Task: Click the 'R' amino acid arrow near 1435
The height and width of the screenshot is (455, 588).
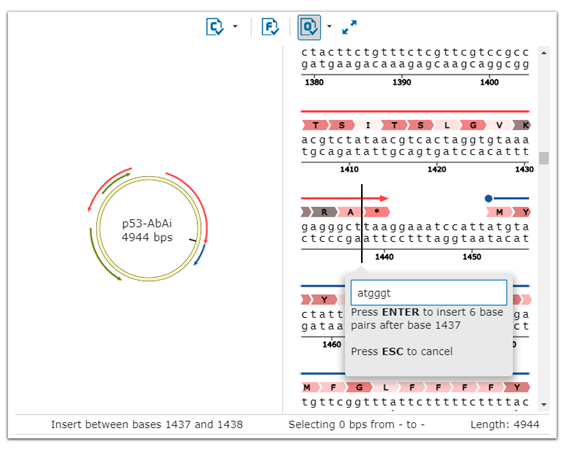Action: tap(324, 212)
